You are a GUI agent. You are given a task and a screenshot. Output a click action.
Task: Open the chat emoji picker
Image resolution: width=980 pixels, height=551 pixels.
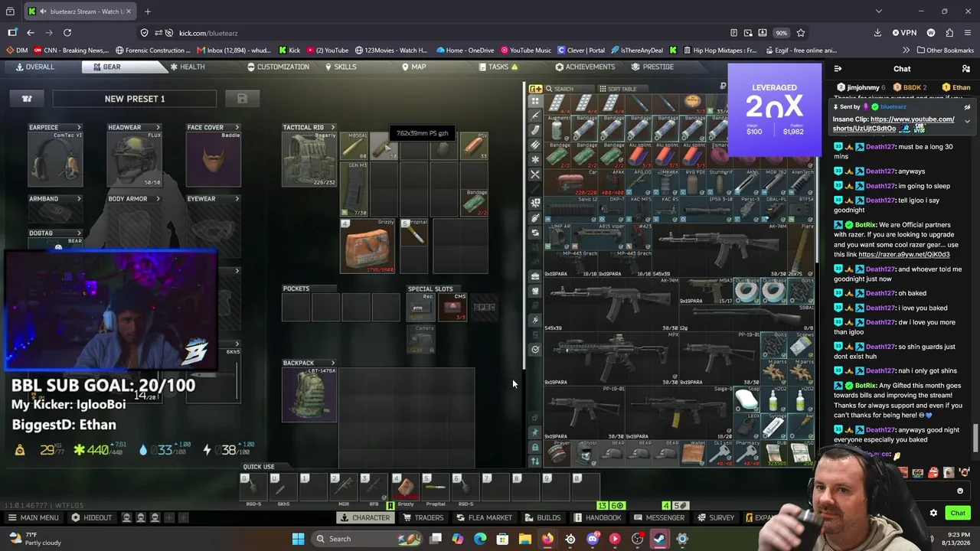(960, 491)
